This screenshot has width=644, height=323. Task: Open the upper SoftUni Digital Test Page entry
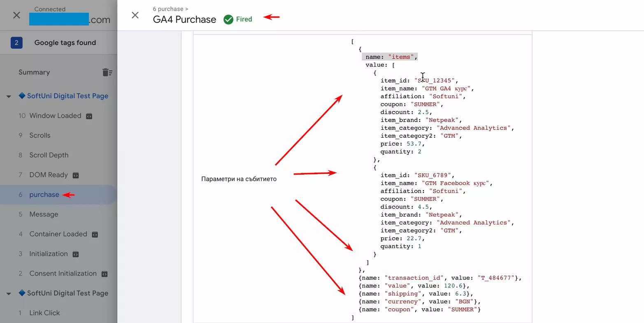click(67, 96)
